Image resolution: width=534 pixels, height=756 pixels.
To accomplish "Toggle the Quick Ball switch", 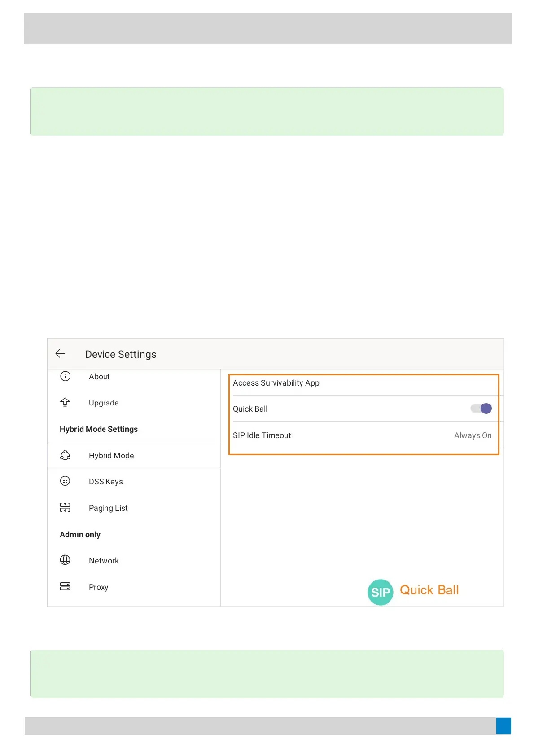I will 481,409.
